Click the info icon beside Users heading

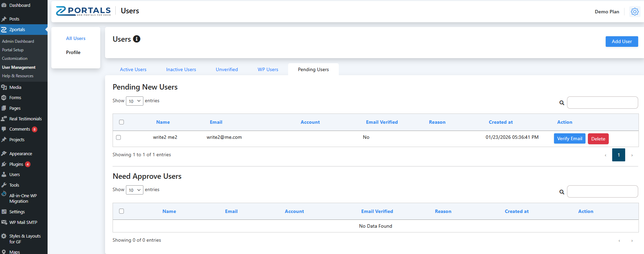(x=137, y=39)
